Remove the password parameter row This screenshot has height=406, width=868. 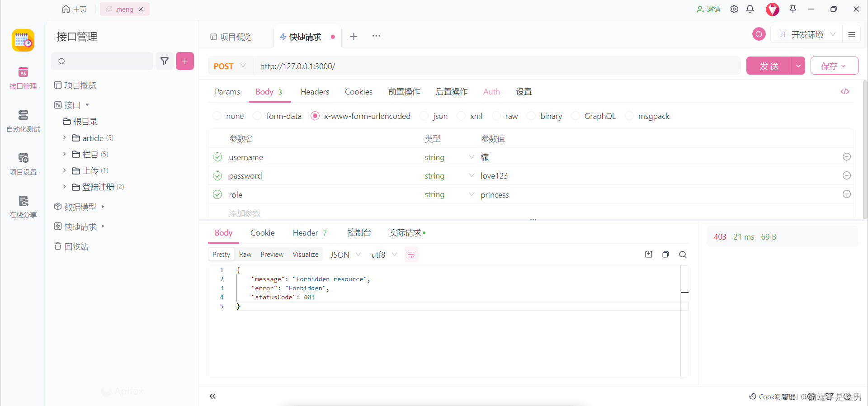coord(847,175)
